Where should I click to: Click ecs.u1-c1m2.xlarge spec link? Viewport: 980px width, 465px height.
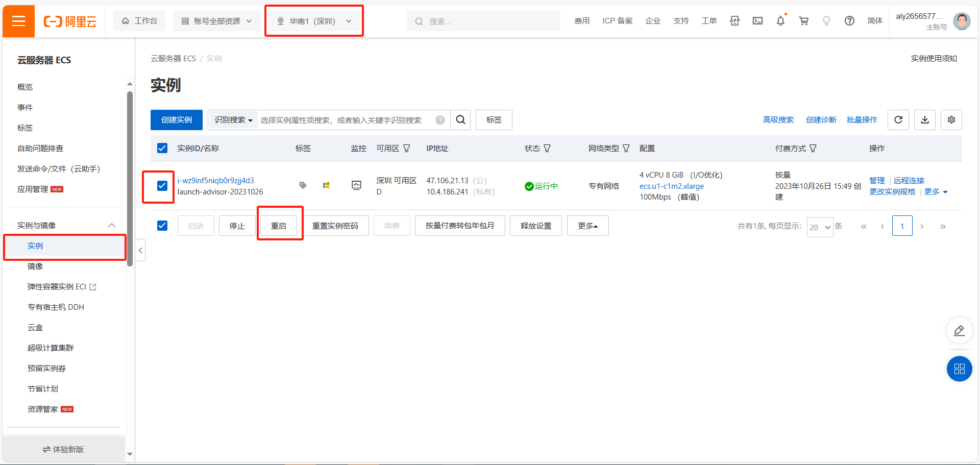(672, 186)
